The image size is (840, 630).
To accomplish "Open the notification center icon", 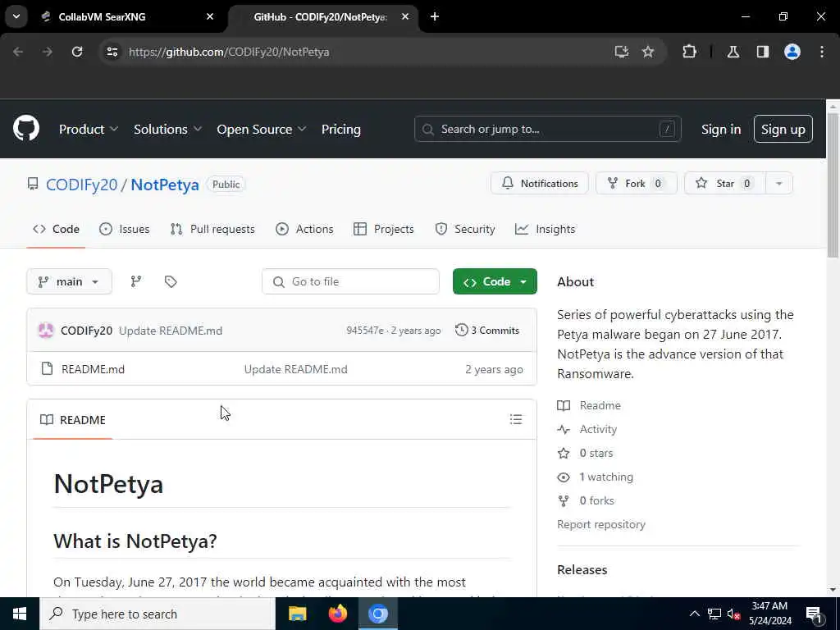I will tap(814, 614).
